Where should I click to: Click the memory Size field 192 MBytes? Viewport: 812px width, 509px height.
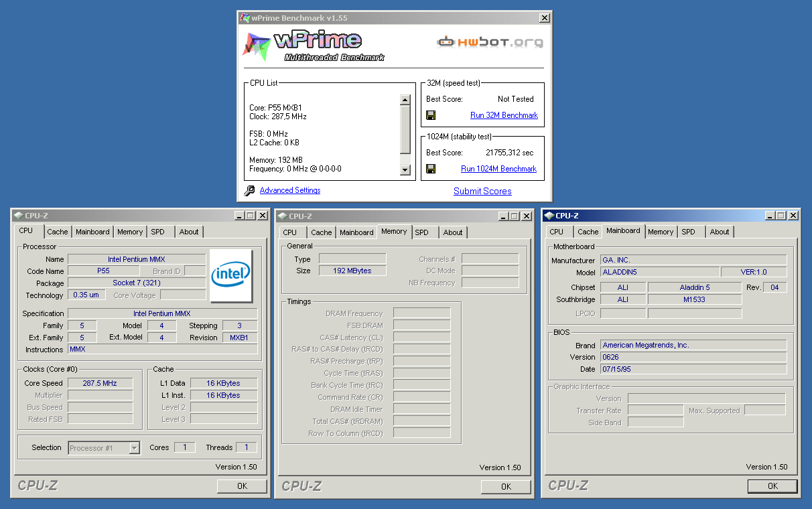click(352, 271)
